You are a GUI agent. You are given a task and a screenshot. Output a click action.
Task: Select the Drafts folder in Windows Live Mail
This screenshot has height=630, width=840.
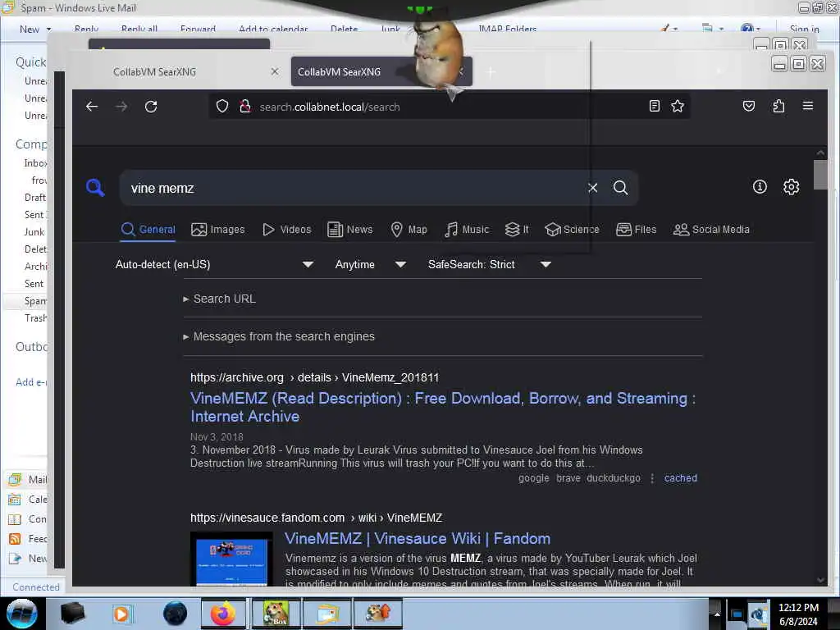(x=34, y=197)
